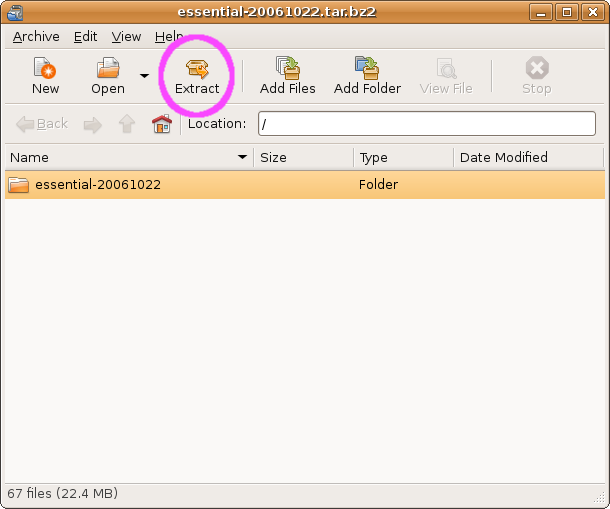Click the up one level arrow

[x=127, y=124]
